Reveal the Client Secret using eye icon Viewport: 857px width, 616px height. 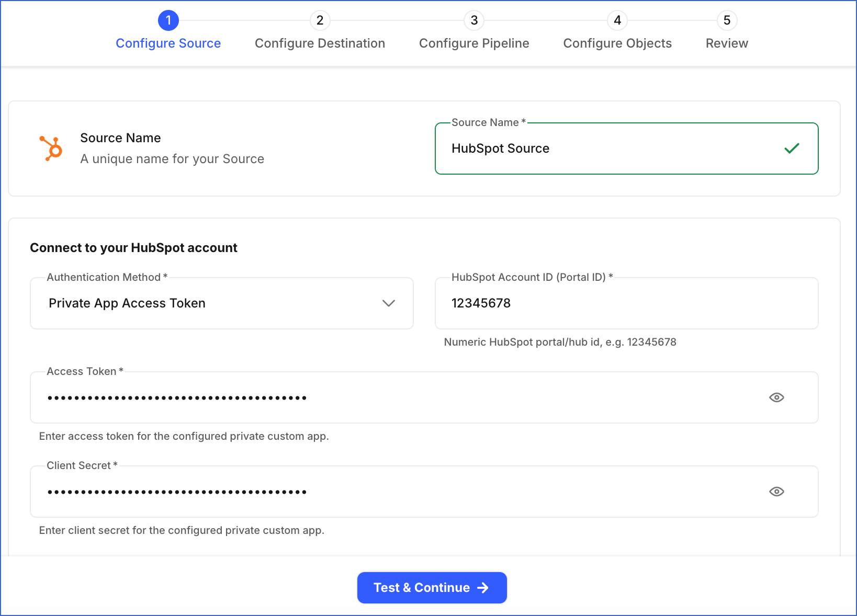776,492
